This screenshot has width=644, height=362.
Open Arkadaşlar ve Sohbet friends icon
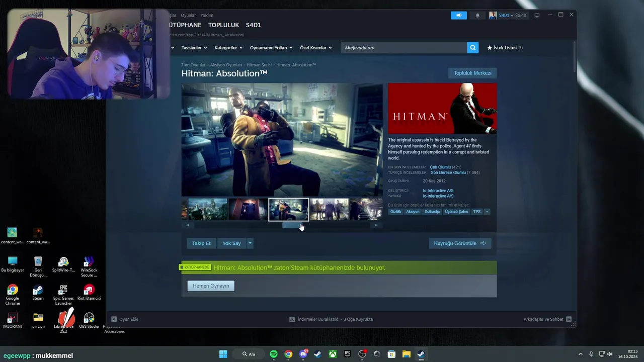[x=569, y=319]
